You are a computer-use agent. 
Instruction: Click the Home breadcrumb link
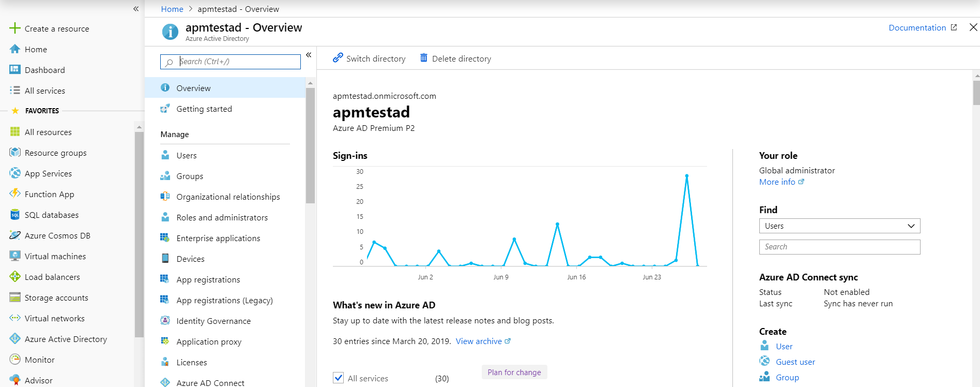click(172, 9)
